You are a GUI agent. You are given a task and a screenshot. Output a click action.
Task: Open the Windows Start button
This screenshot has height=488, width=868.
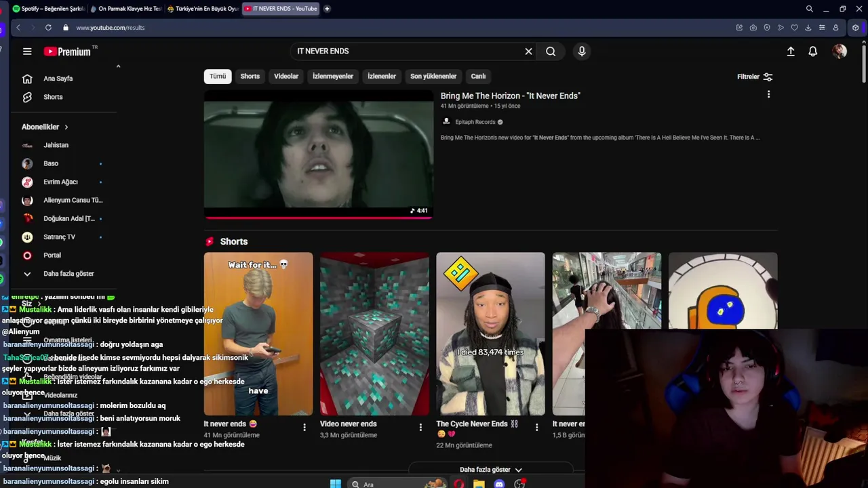(x=335, y=483)
